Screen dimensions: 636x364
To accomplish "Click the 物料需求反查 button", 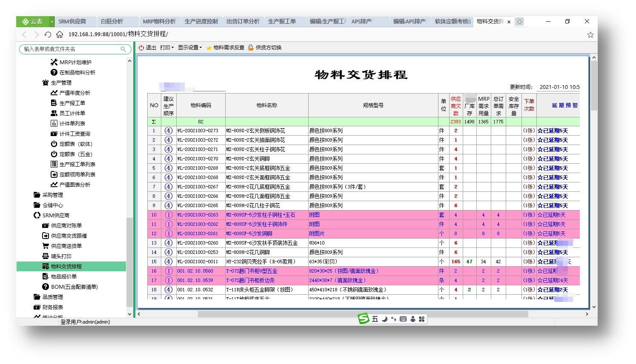I will (x=225, y=48).
